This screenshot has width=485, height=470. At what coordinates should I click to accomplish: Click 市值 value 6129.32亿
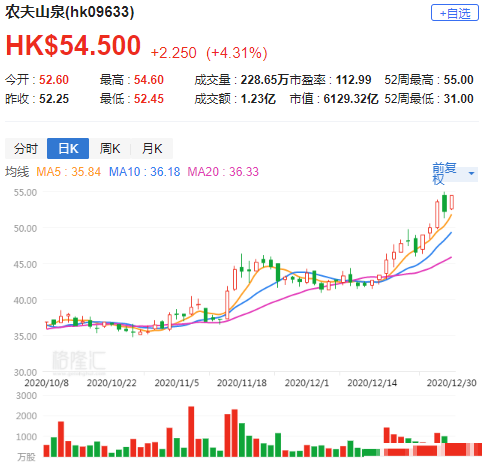[351, 99]
